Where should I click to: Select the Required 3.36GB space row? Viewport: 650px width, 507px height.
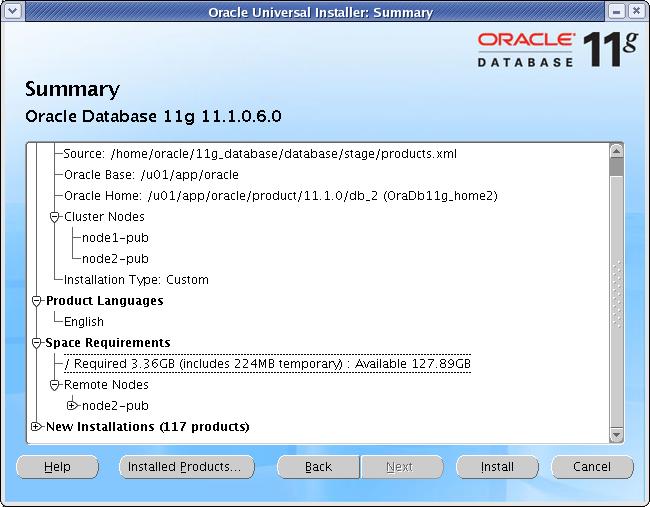[267, 364]
